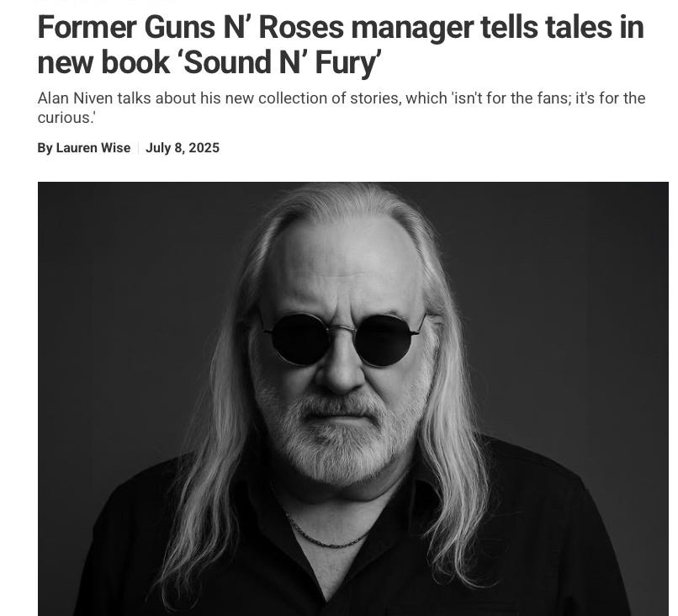Image resolution: width=678 pixels, height=616 pixels.
Task: Click the round sunglasses in the photo
Action: pos(343,338)
